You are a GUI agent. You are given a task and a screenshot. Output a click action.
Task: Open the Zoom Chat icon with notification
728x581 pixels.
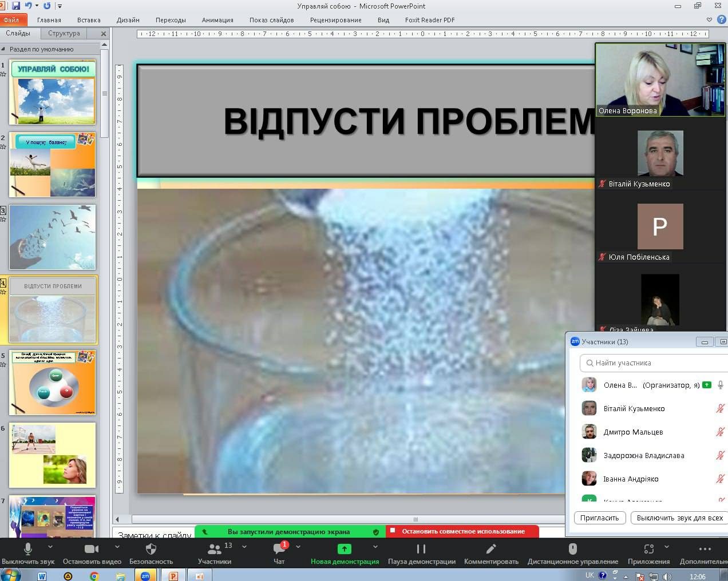pyautogui.click(x=279, y=550)
